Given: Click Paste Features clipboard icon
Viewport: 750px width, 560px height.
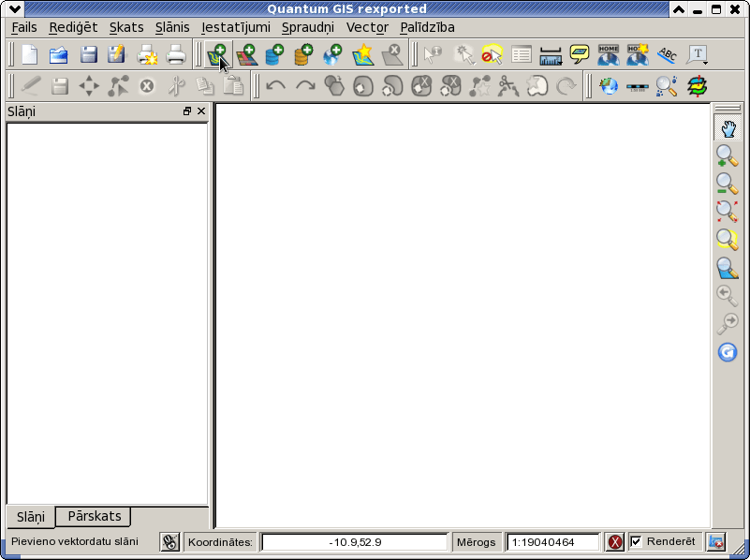Looking at the screenshot, I should tap(234, 86).
